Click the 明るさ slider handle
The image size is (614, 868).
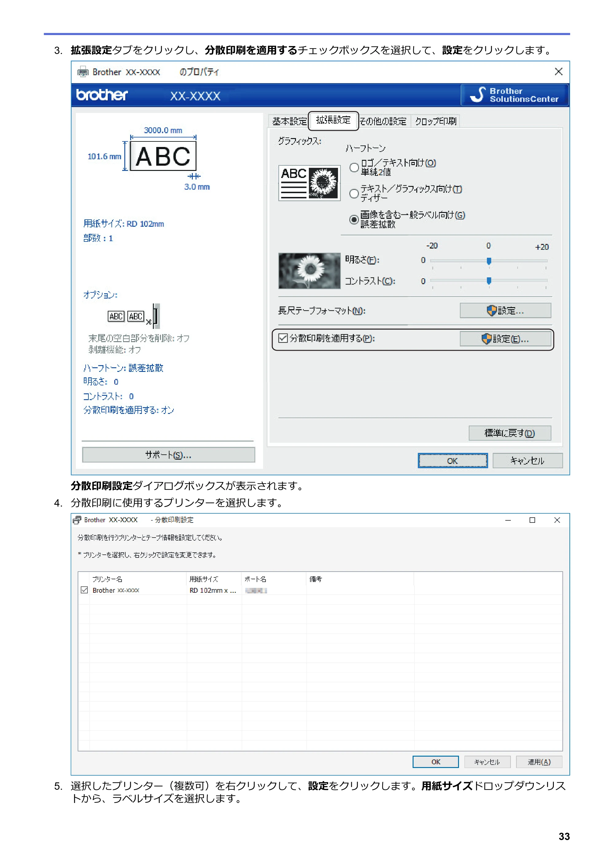coord(489,261)
